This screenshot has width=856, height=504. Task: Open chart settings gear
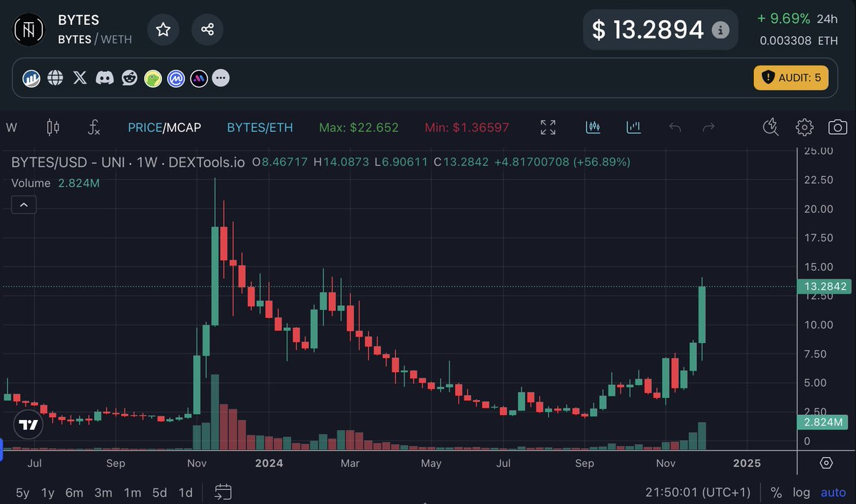[804, 127]
